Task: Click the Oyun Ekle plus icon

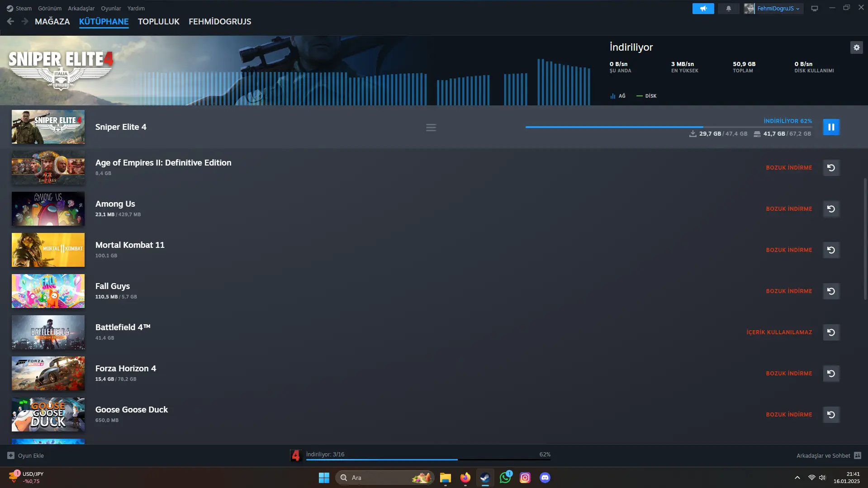Action: tap(11, 455)
